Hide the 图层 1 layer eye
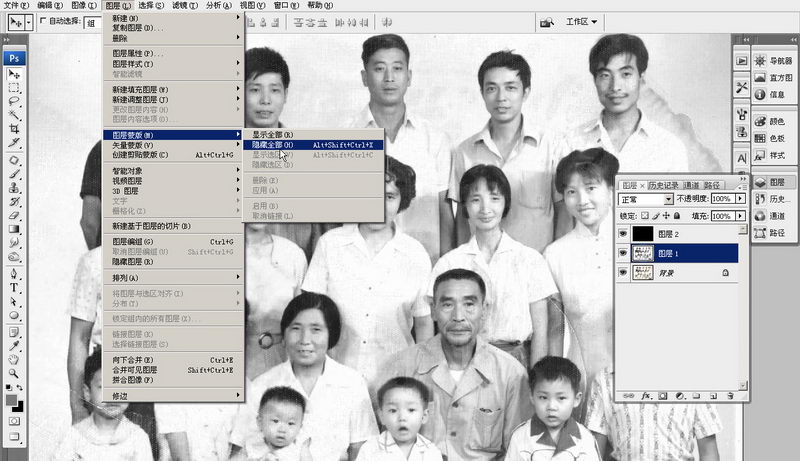The width and height of the screenshot is (800, 461). (623, 253)
